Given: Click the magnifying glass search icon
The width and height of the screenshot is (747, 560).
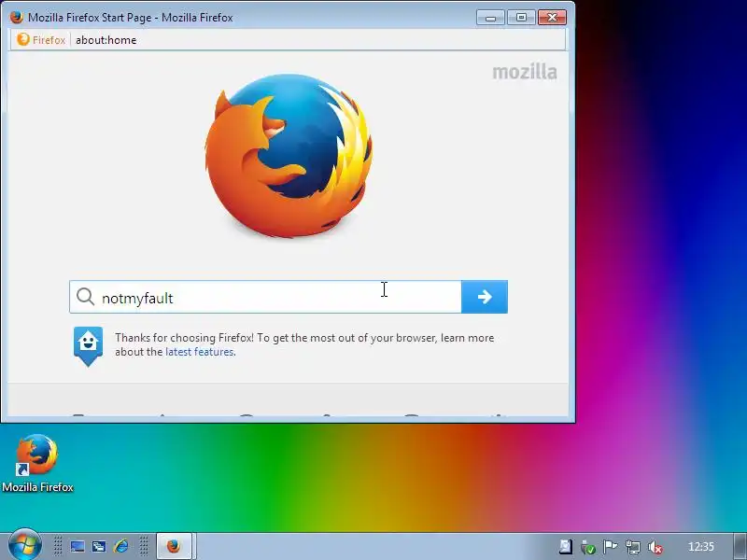Looking at the screenshot, I should [85, 297].
